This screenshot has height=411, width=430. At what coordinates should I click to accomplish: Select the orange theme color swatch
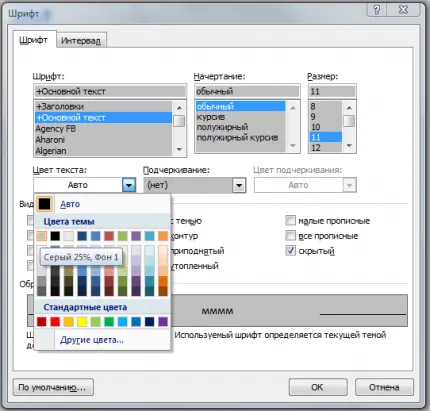coord(163,236)
